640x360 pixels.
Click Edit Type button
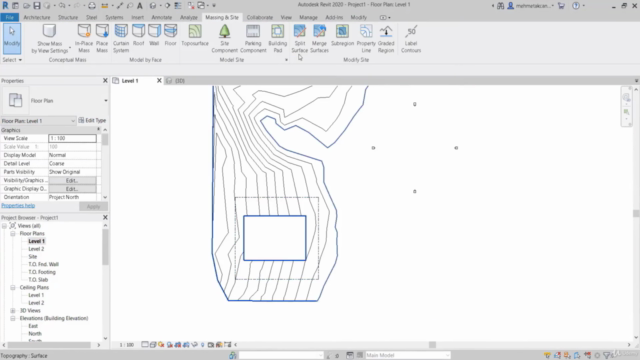[92, 120]
